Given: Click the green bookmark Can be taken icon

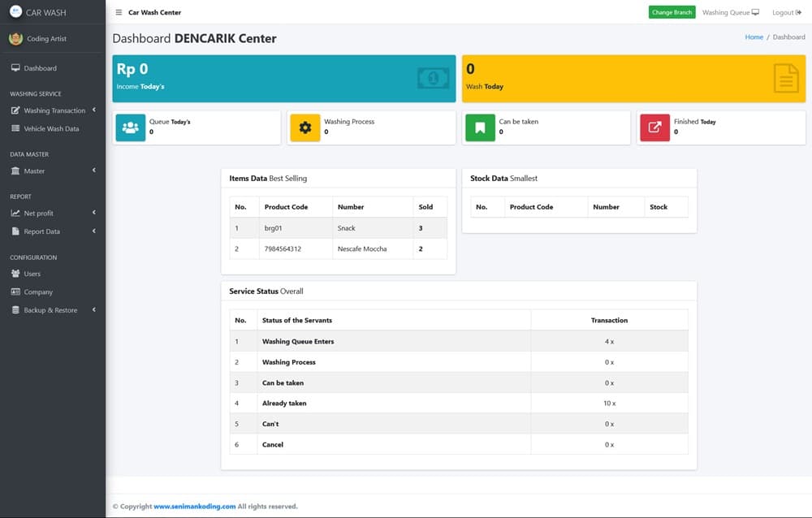Looking at the screenshot, I should pyautogui.click(x=480, y=127).
